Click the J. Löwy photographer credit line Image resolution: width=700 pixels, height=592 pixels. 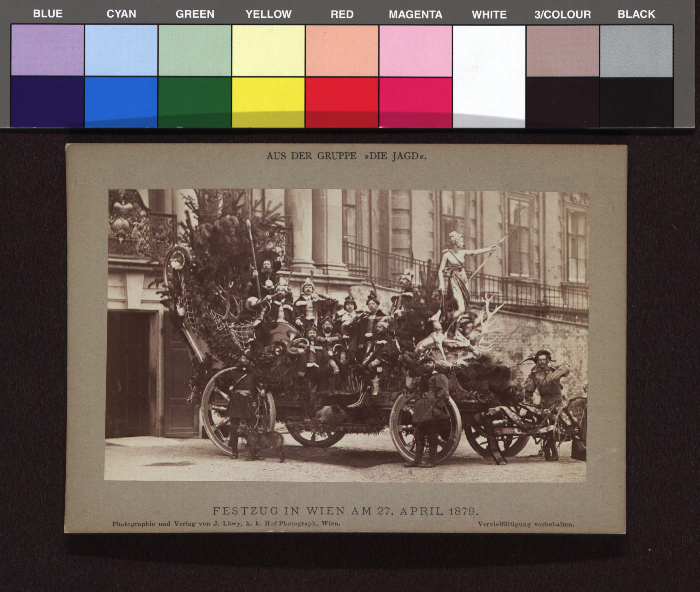point(226,524)
